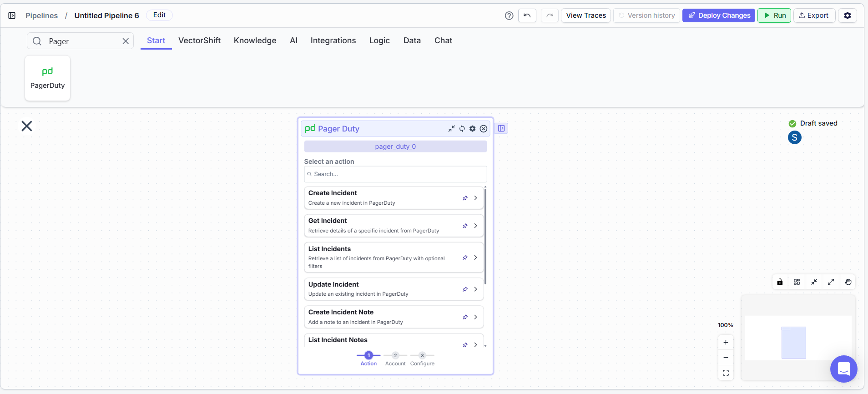
Task: Collapse all nodes icon in canvas toolbar
Action: coord(814,282)
